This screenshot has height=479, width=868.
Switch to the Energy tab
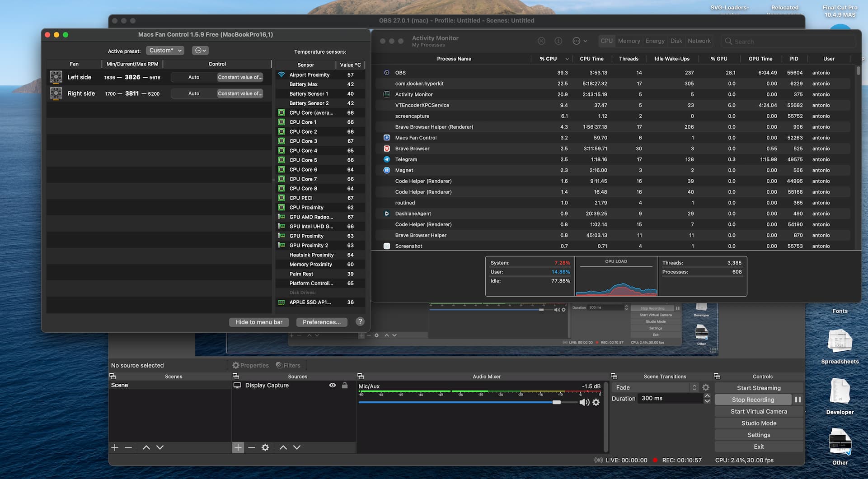point(655,41)
